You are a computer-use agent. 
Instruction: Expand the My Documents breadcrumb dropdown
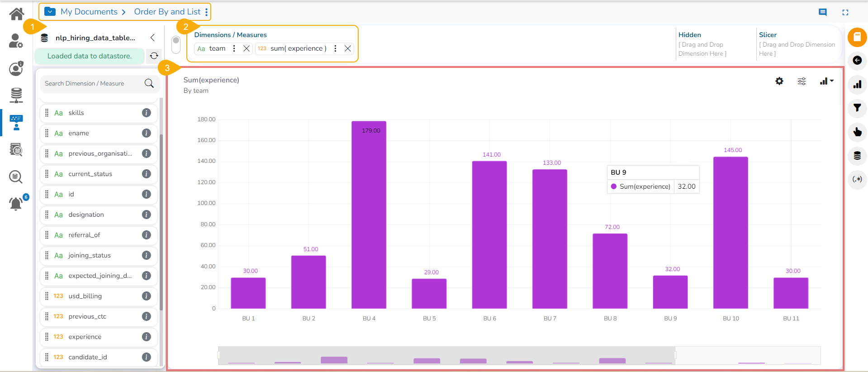pos(50,11)
